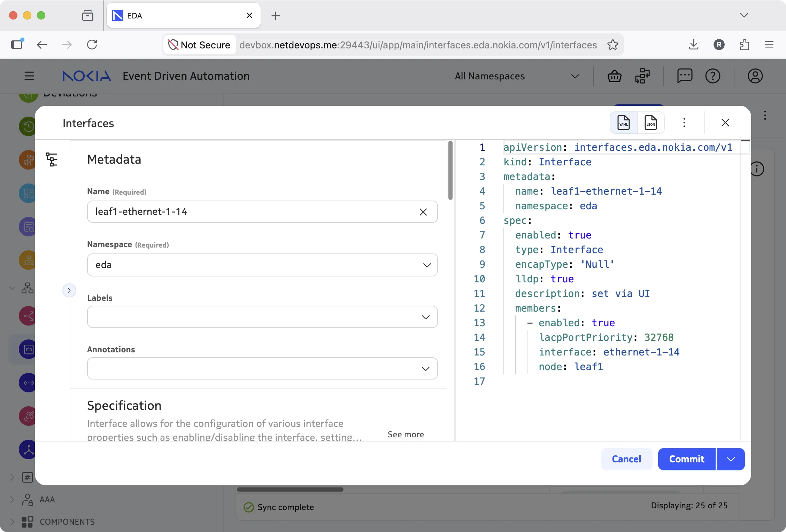Image resolution: width=786 pixels, height=532 pixels.
Task: Open the background table's three-dot menu
Action: tap(765, 115)
